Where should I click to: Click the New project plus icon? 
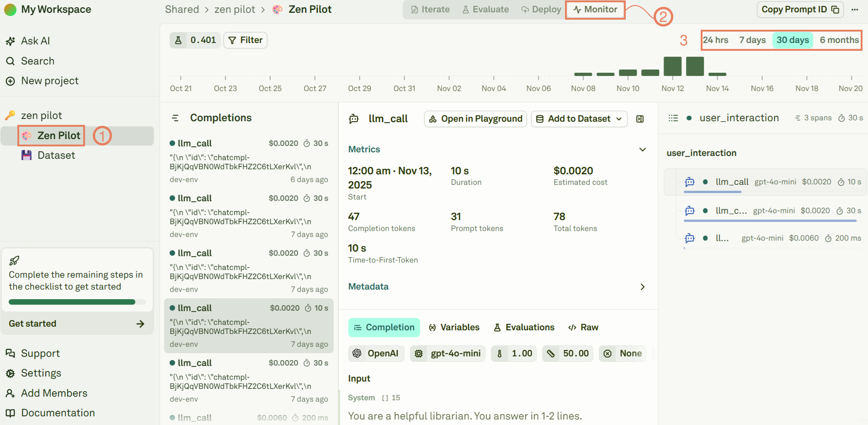[x=10, y=81]
